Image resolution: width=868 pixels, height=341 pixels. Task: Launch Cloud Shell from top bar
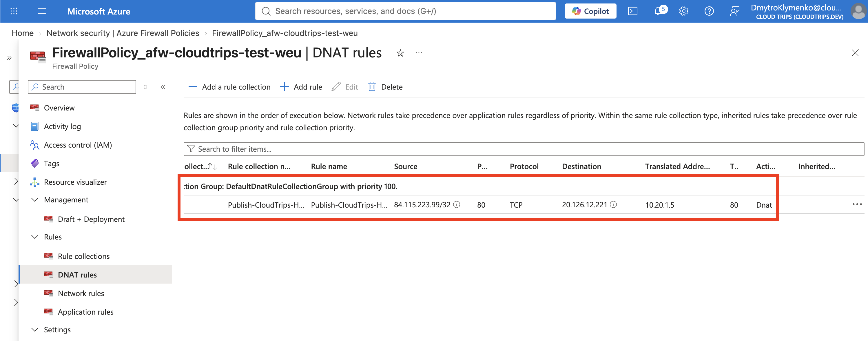pos(632,11)
